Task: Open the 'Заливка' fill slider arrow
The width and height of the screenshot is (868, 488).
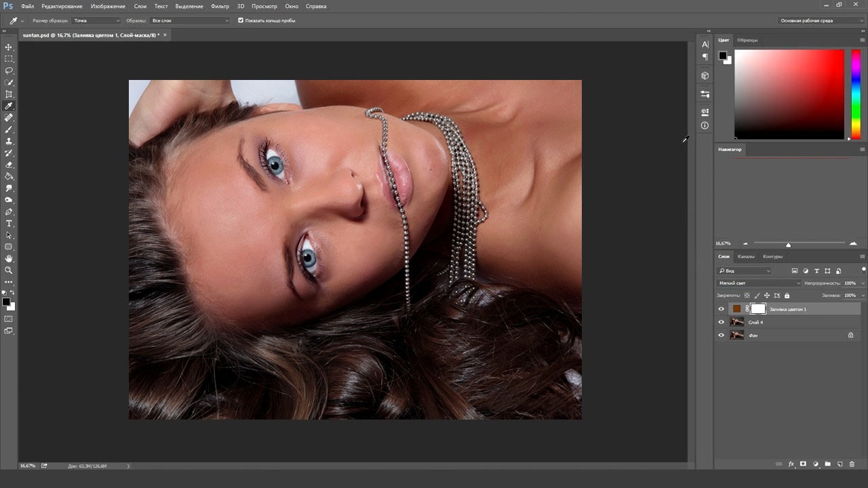Action: coord(863,296)
